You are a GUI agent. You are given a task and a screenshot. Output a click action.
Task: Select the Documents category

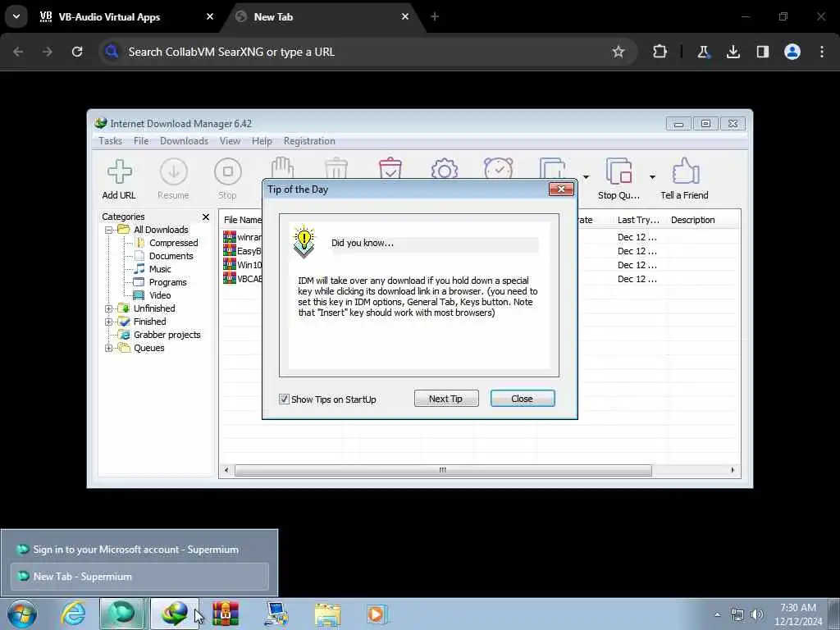click(x=171, y=256)
